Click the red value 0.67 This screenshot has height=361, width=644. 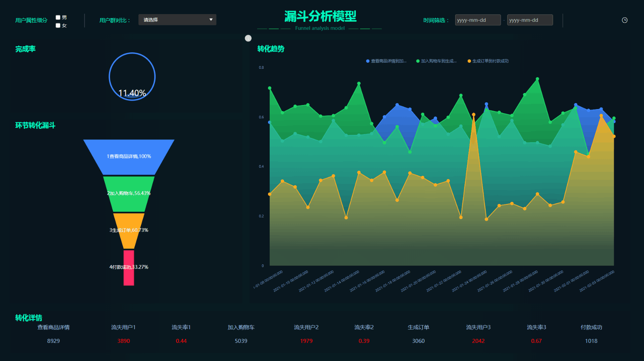click(x=537, y=341)
